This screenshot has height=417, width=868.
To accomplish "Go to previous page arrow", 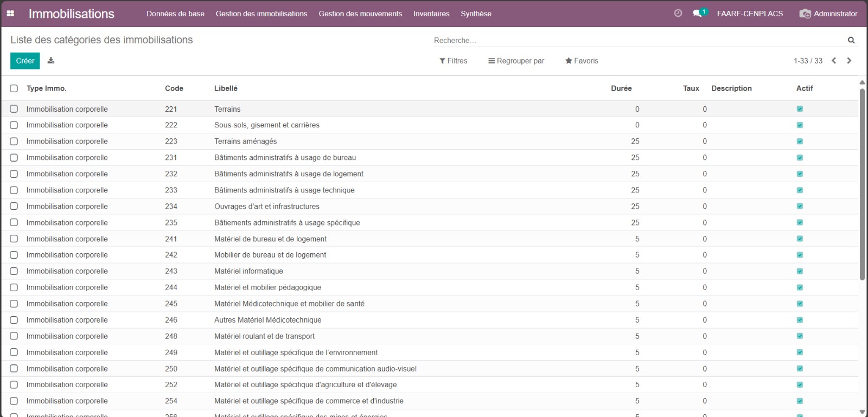I will [834, 61].
